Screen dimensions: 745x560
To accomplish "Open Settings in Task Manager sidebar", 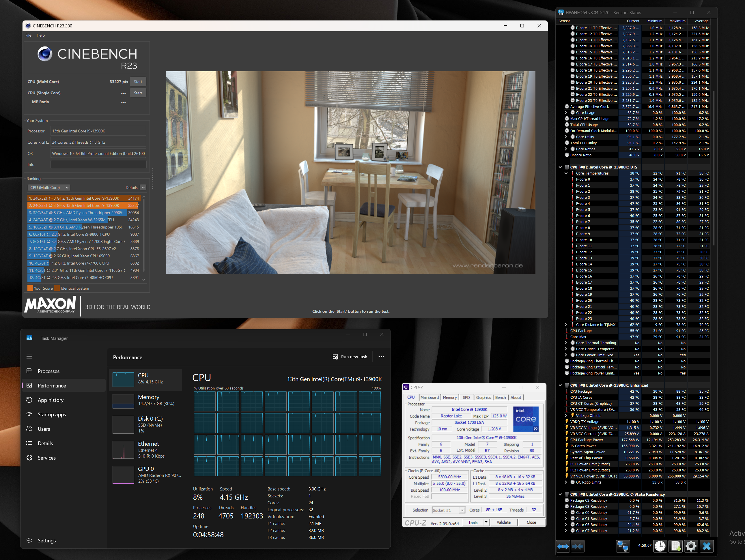I will [x=64, y=540].
